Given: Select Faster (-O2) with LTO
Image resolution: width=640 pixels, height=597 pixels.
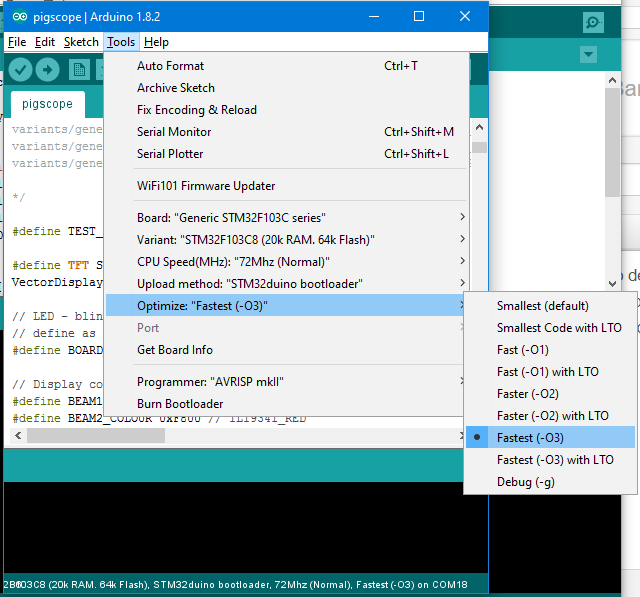Looking at the screenshot, I should (550, 415).
